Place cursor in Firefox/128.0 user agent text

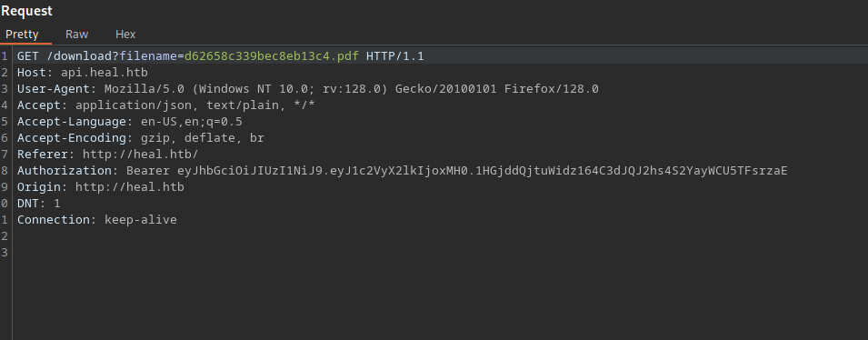click(551, 88)
